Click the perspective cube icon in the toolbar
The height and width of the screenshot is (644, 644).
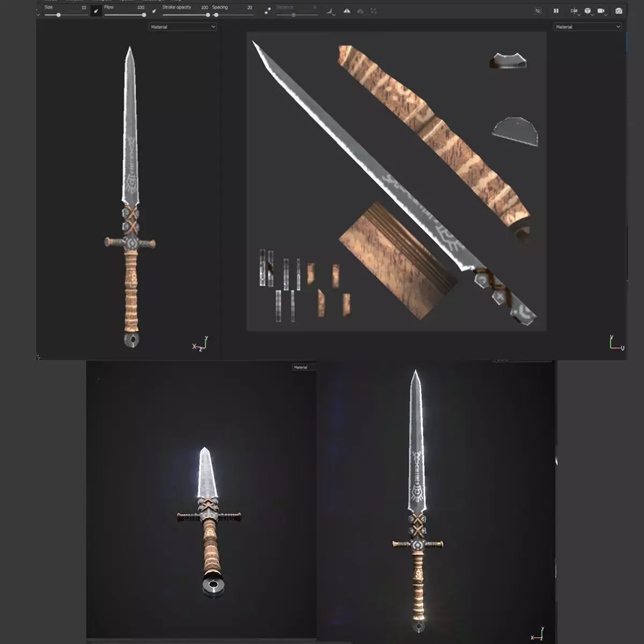[x=588, y=10]
